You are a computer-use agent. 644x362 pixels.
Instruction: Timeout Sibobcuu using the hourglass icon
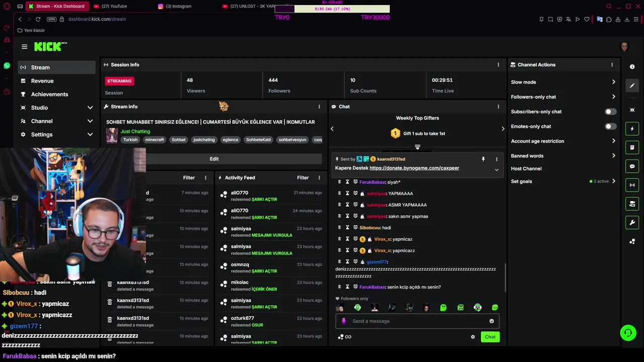tap(347, 228)
